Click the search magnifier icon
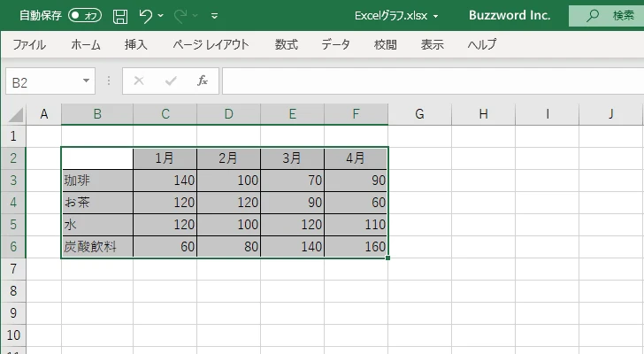This screenshot has width=644, height=354. [x=592, y=16]
